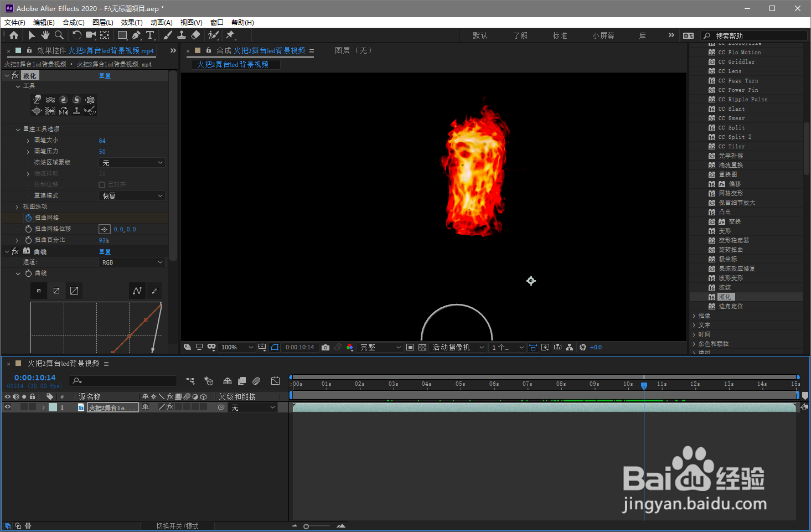
Task: Choose the Liquify pucker tool
Action: point(90,100)
